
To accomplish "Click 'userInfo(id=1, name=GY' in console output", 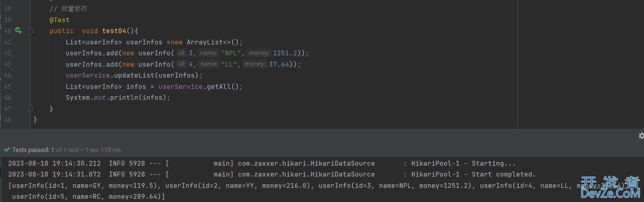I will [56, 185].
